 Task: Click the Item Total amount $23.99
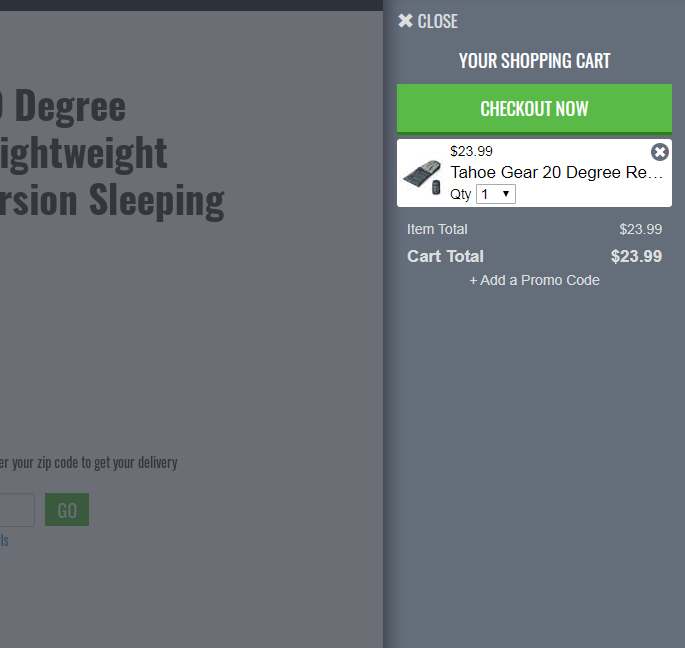pyautogui.click(x=640, y=229)
